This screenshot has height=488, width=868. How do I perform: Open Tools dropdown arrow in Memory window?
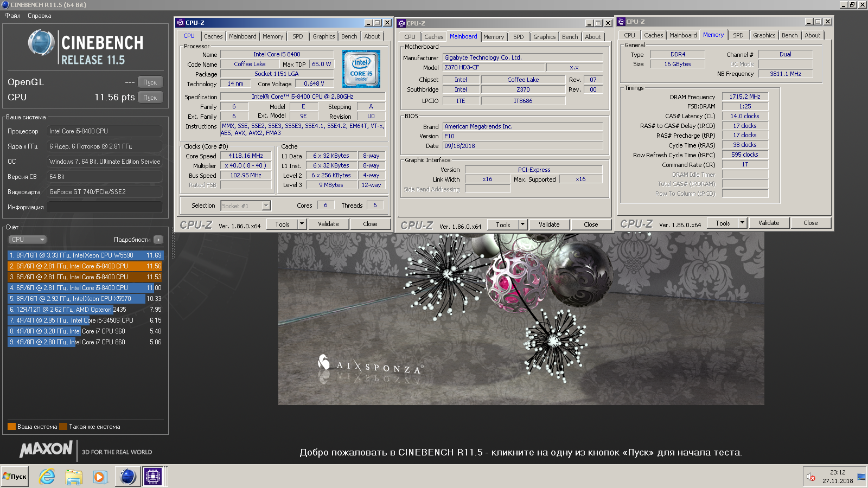point(743,223)
